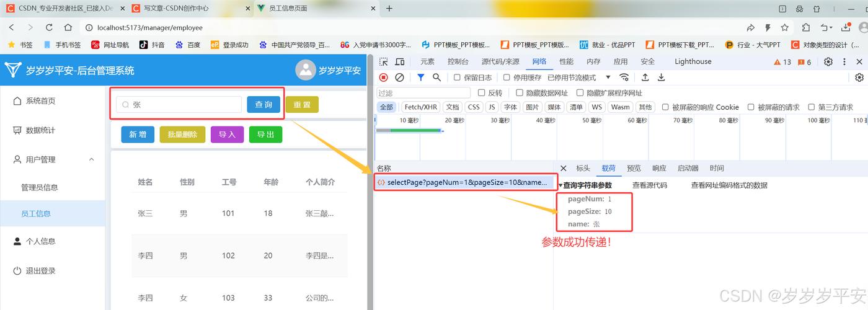Show the 13 warnings indicator
This screenshot has width=868, height=310.
(782, 62)
